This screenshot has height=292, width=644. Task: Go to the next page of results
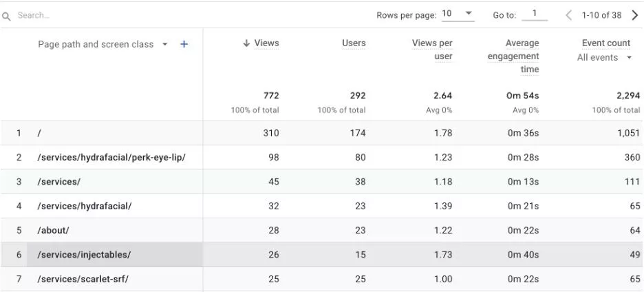pos(634,14)
